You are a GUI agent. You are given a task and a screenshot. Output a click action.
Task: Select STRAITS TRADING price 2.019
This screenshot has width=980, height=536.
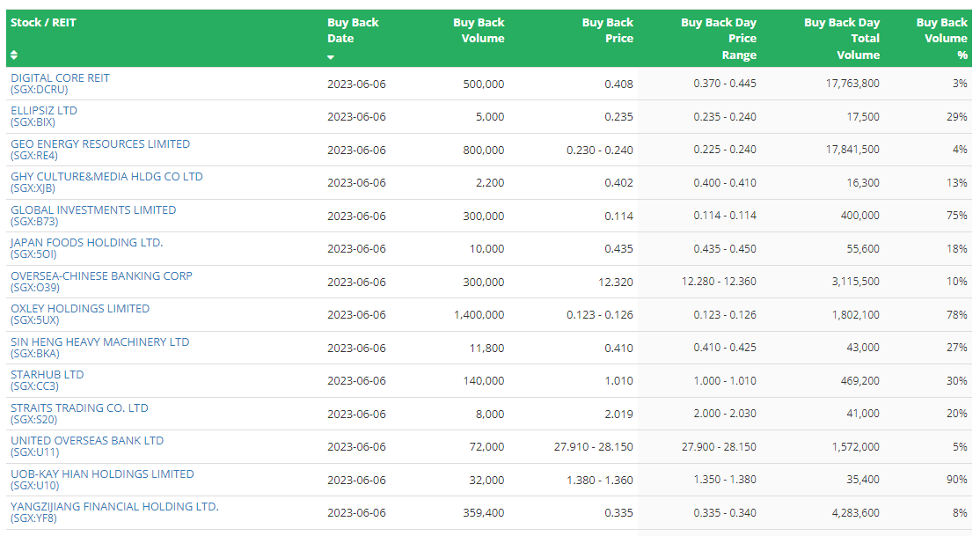(x=618, y=414)
